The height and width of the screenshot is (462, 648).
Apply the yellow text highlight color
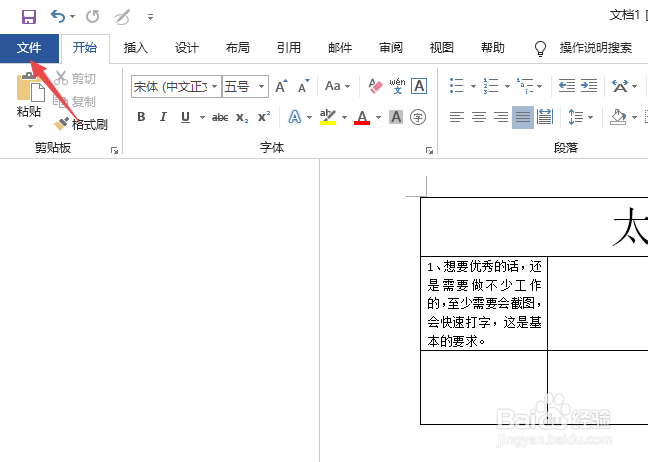click(328, 117)
